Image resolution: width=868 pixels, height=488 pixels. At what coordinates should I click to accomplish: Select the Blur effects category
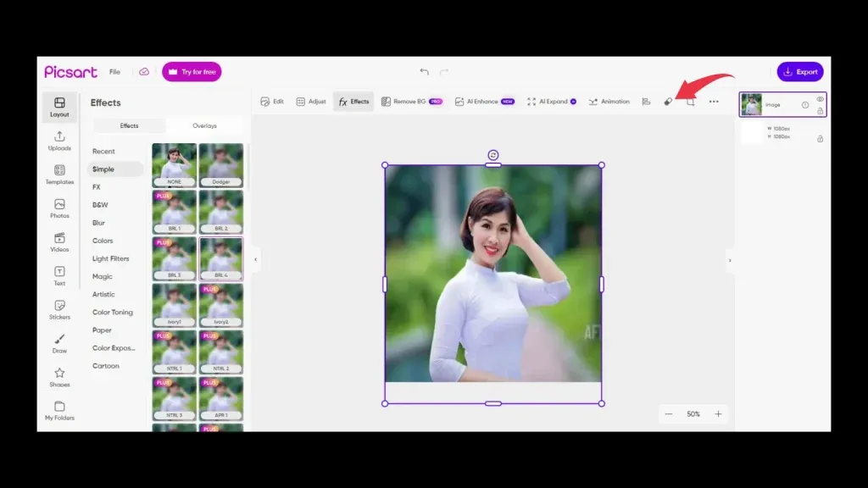pos(98,223)
